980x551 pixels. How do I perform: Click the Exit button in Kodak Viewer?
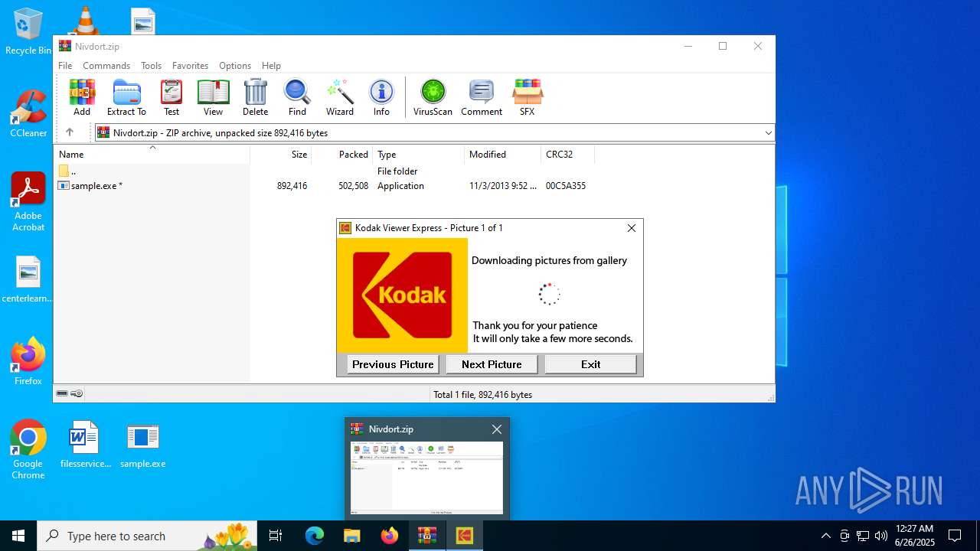click(590, 364)
